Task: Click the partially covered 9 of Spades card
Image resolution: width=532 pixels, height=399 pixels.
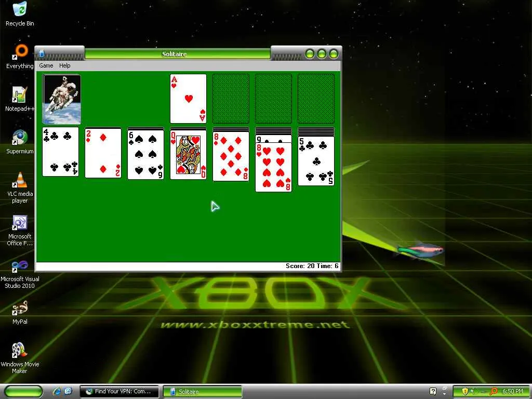Action: pyautogui.click(x=273, y=139)
